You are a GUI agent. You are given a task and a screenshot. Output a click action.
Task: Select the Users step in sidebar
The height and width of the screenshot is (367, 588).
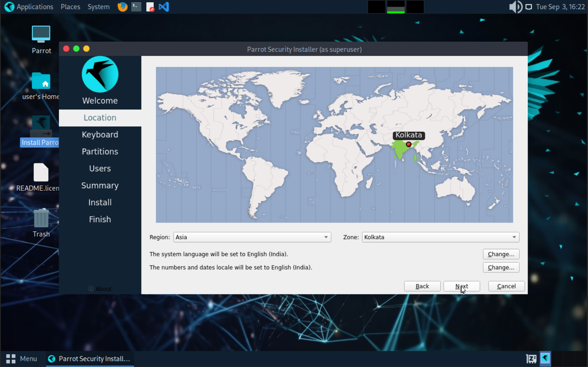pyautogui.click(x=100, y=168)
